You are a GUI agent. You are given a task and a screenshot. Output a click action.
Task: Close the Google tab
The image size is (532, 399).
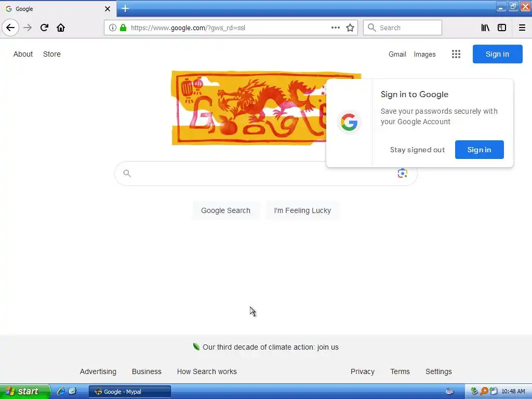tap(108, 9)
